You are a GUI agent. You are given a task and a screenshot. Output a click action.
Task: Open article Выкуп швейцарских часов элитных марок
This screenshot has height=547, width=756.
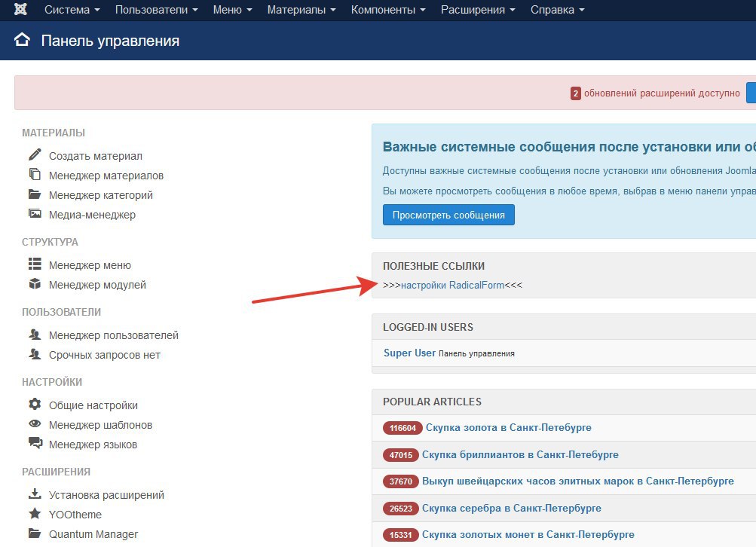(577, 481)
